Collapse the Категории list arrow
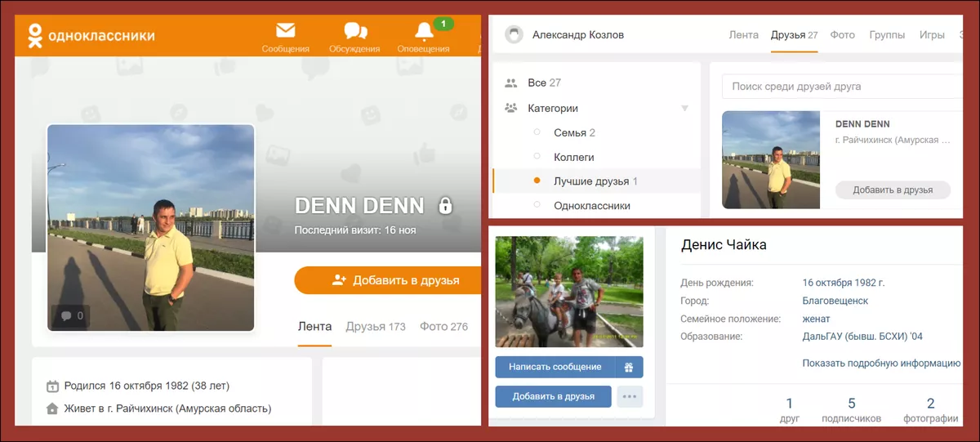 click(684, 108)
